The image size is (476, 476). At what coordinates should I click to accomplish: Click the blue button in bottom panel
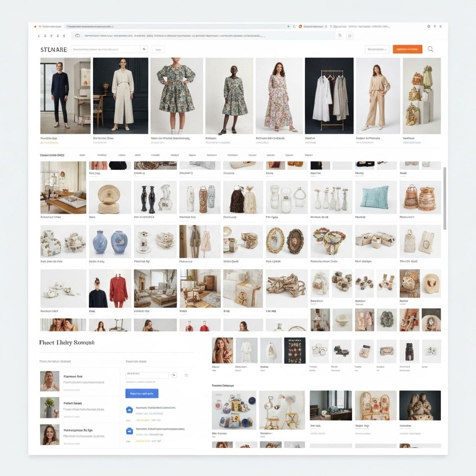[142, 393]
